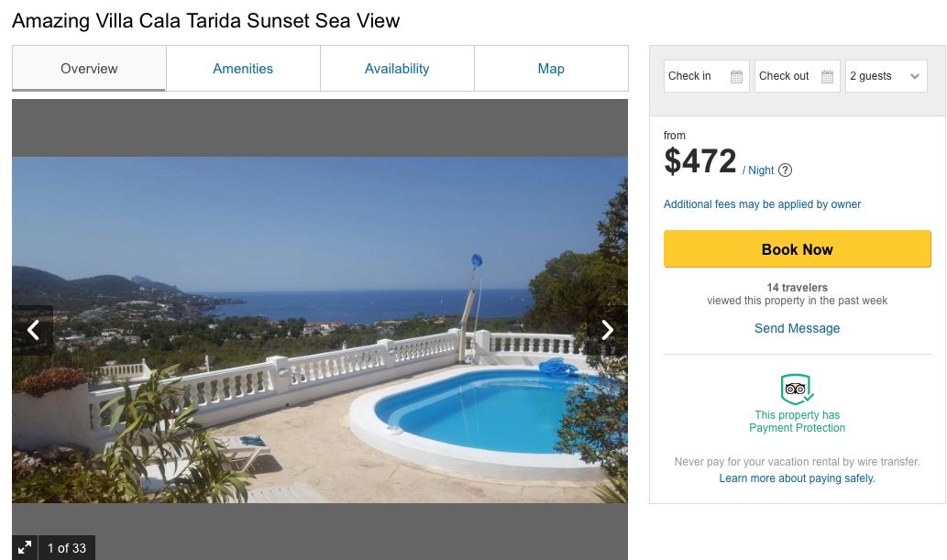Open the nightly price help icon

click(786, 170)
